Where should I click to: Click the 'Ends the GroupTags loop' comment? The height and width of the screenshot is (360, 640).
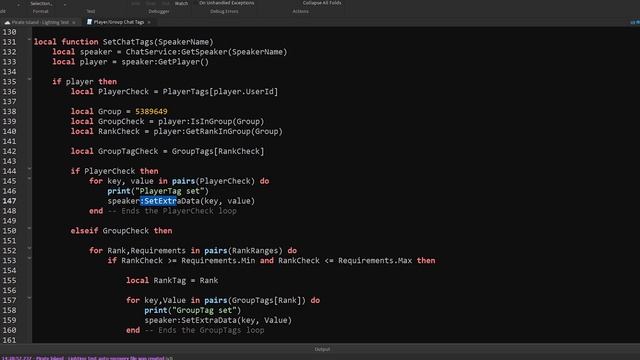coord(204,330)
